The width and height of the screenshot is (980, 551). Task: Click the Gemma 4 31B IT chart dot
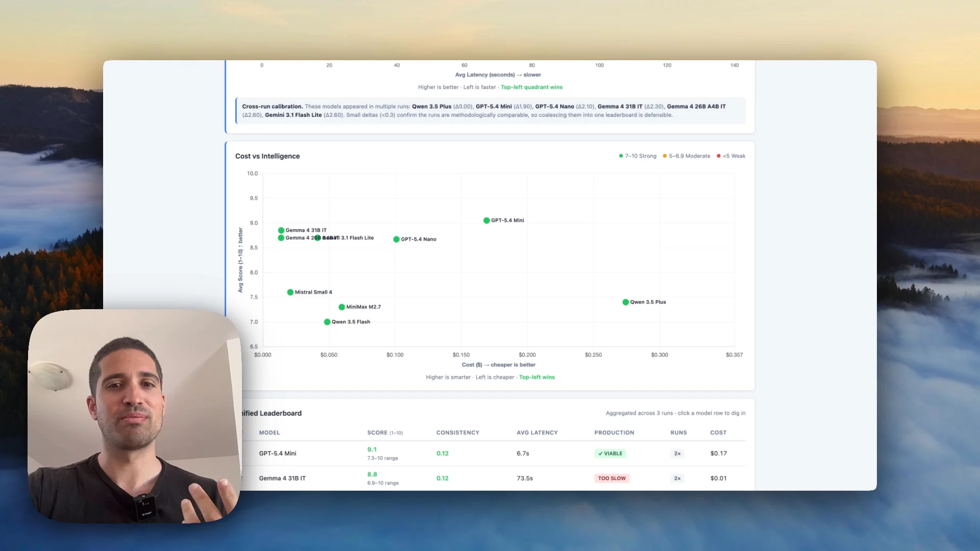pos(281,230)
